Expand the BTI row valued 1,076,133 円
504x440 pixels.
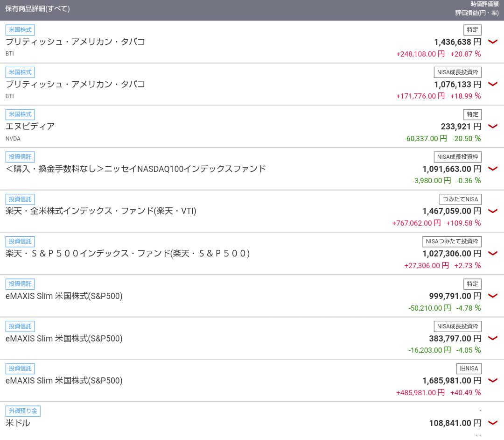(x=493, y=84)
